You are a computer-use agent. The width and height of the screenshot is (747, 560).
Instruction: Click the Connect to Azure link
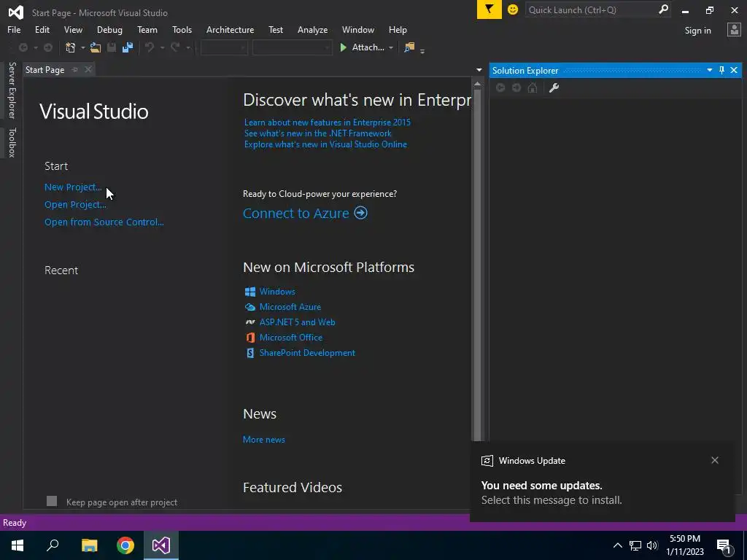click(x=296, y=213)
